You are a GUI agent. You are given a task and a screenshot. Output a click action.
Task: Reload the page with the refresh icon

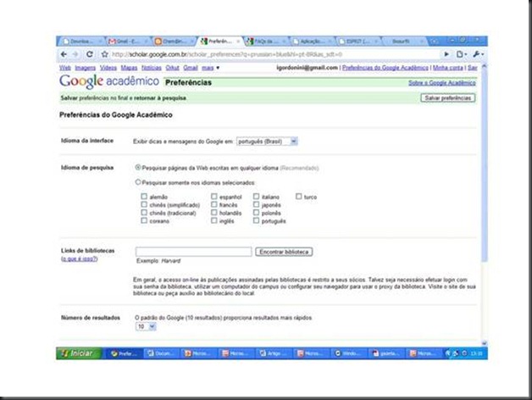point(90,54)
